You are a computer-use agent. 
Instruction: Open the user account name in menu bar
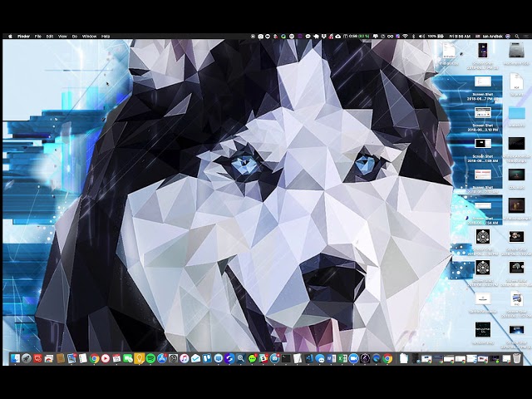[491, 36]
